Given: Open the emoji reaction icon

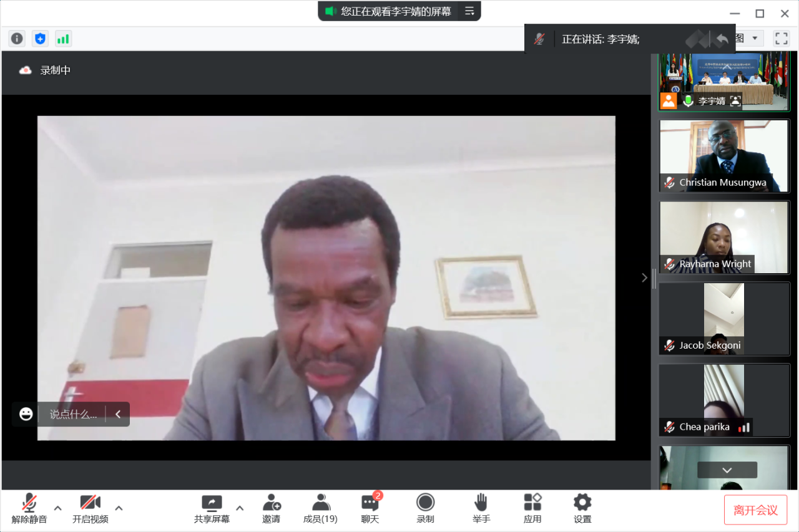Looking at the screenshot, I should [x=26, y=414].
